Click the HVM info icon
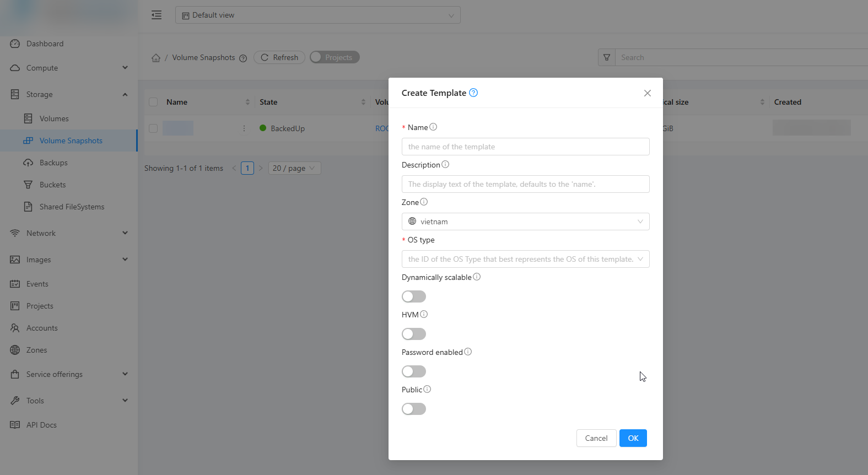 (x=424, y=315)
